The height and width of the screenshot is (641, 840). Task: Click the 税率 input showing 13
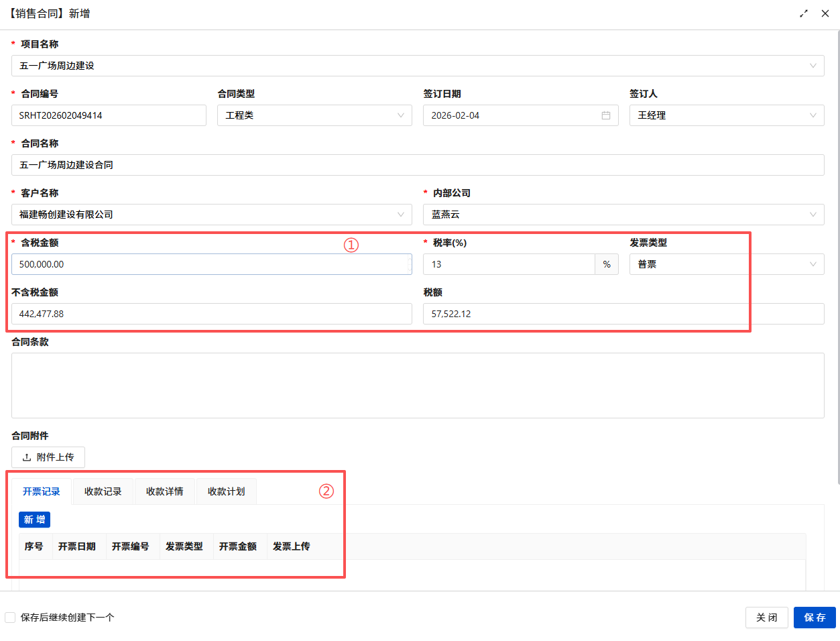click(x=509, y=264)
